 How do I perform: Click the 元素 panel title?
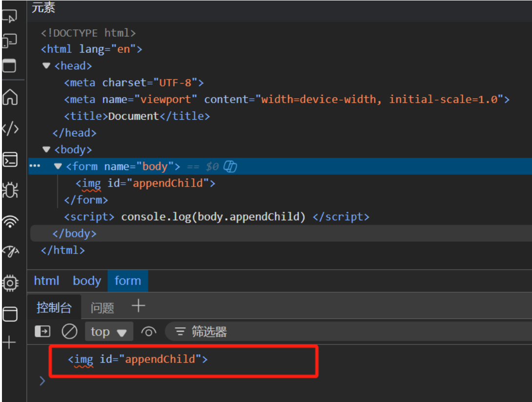tap(43, 7)
